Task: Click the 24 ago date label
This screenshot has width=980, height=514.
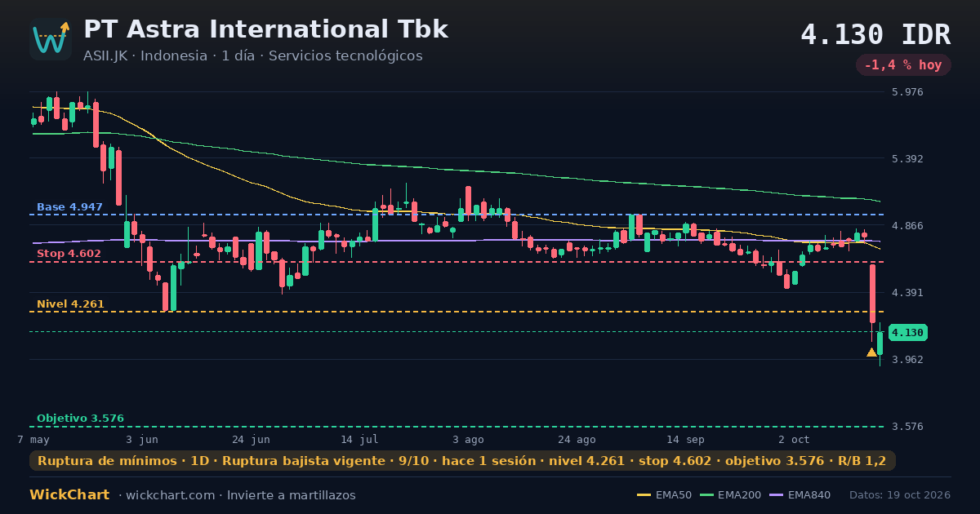Action: (577, 439)
